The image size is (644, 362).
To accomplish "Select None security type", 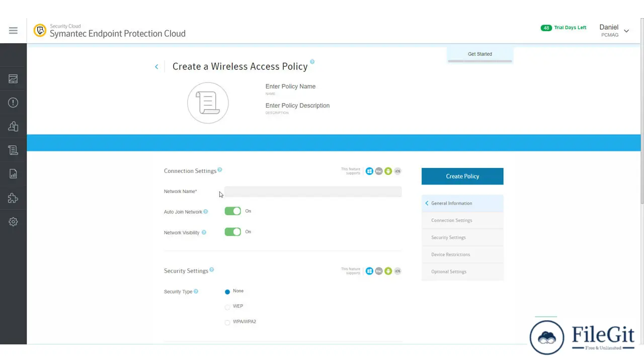I will pos(227,292).
